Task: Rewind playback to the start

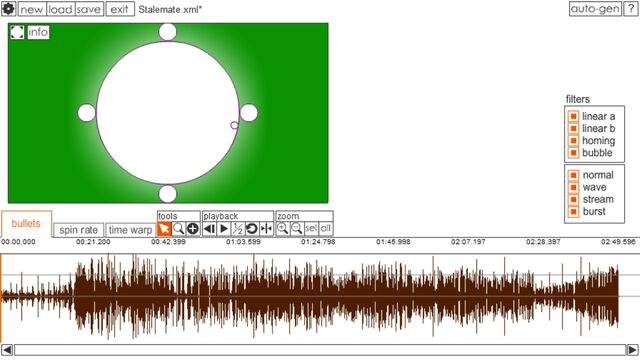Action: pos(209,229)
